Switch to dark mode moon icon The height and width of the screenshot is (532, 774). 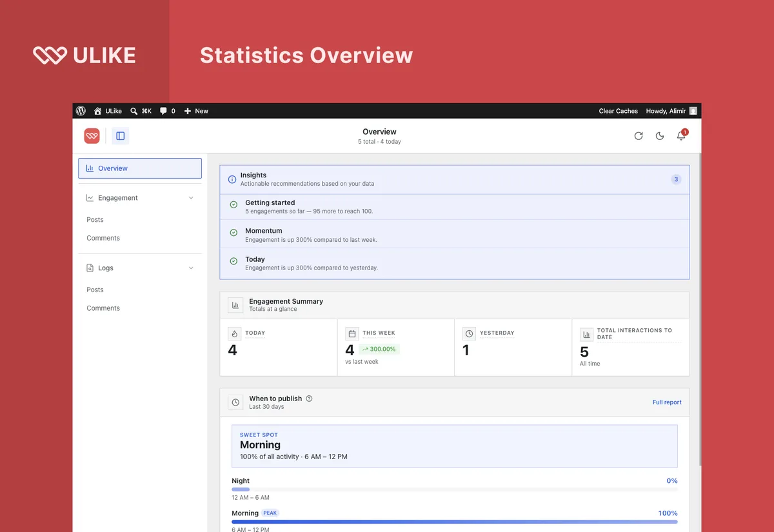pyautogui.click(x=660, y=136)
